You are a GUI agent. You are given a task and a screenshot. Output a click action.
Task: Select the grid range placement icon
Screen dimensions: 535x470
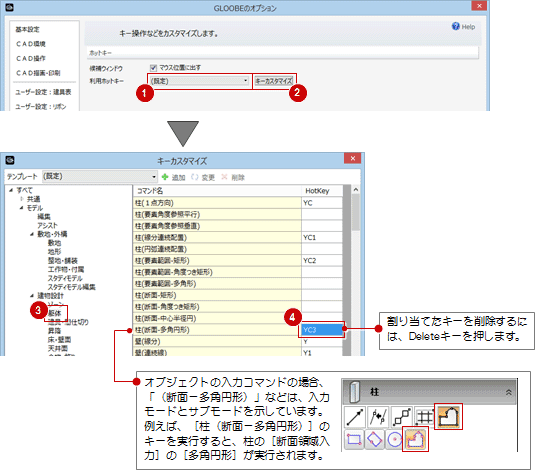(424, 417)
